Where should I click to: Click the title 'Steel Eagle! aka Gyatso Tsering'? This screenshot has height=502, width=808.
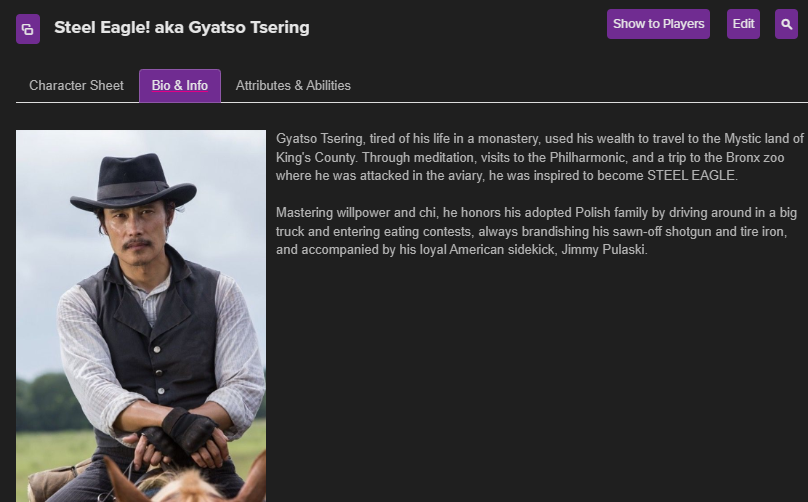(x=182, y=27)
